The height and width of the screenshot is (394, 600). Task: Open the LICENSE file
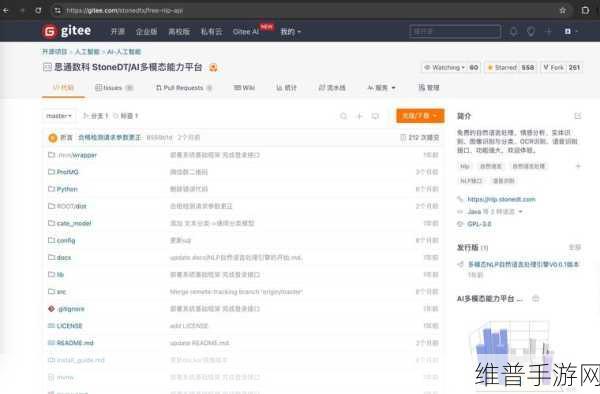point(69,326)
